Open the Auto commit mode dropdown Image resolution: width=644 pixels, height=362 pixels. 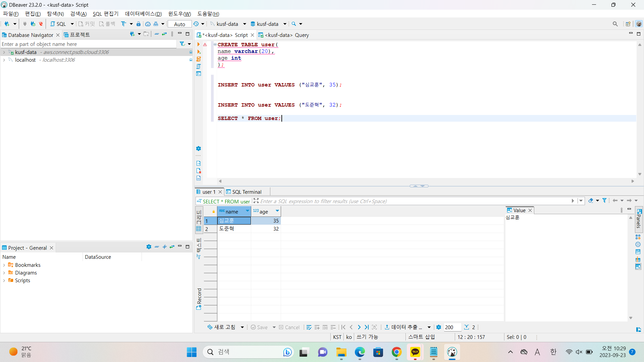click(180, 24)
